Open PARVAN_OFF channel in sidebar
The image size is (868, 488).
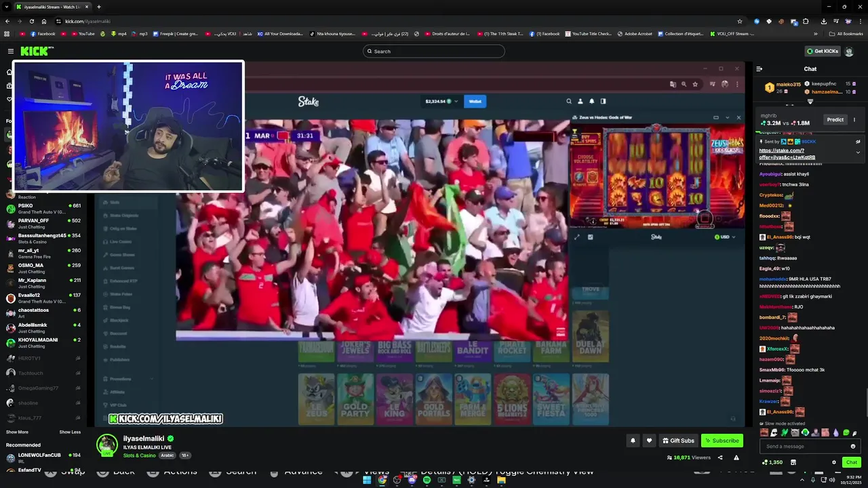tap(44, 224)
